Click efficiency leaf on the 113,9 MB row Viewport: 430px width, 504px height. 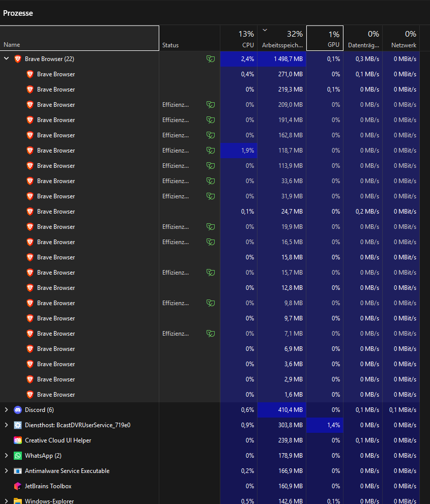211,166
